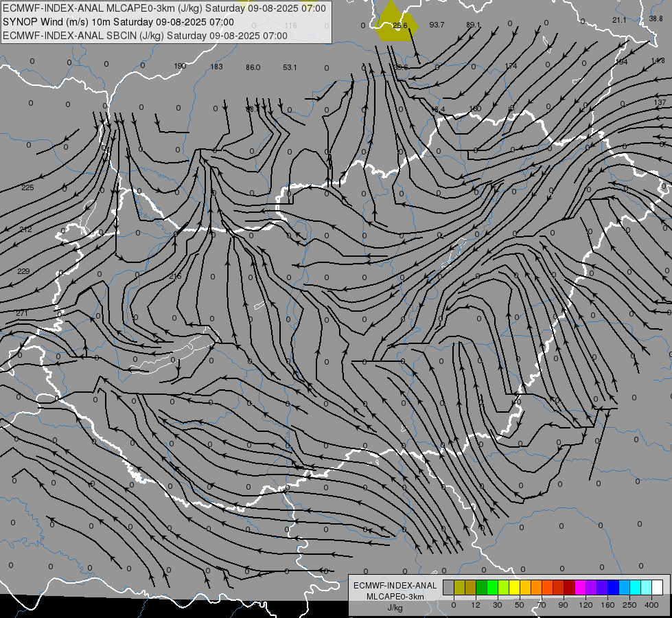Select the pale cyan legend swatch

coord(647,588)
